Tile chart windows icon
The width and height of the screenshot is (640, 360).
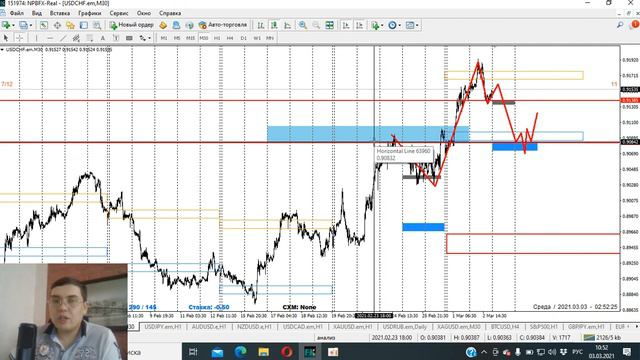pos(329,25)
